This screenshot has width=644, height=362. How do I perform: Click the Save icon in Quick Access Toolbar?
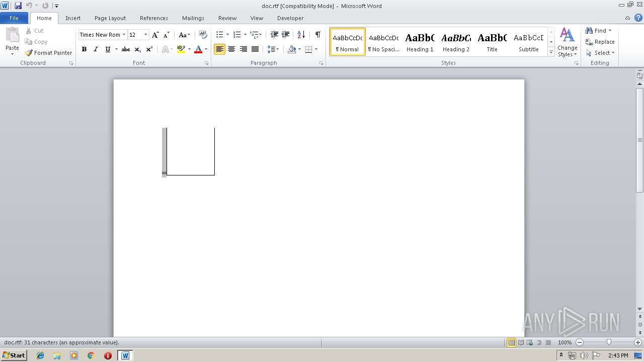[18, 6]
